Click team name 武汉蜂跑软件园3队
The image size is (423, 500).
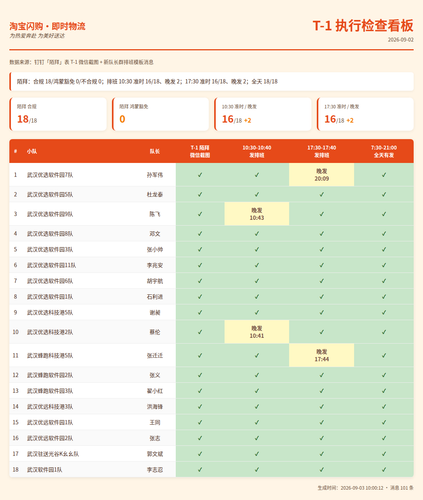click(50, 391)
